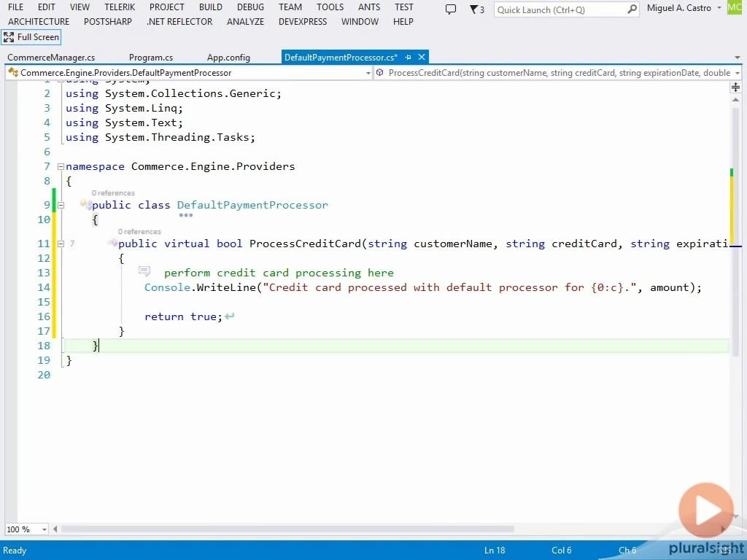
Task: Click 'Ln 18' in the status bar
Action: pos(495,551)
